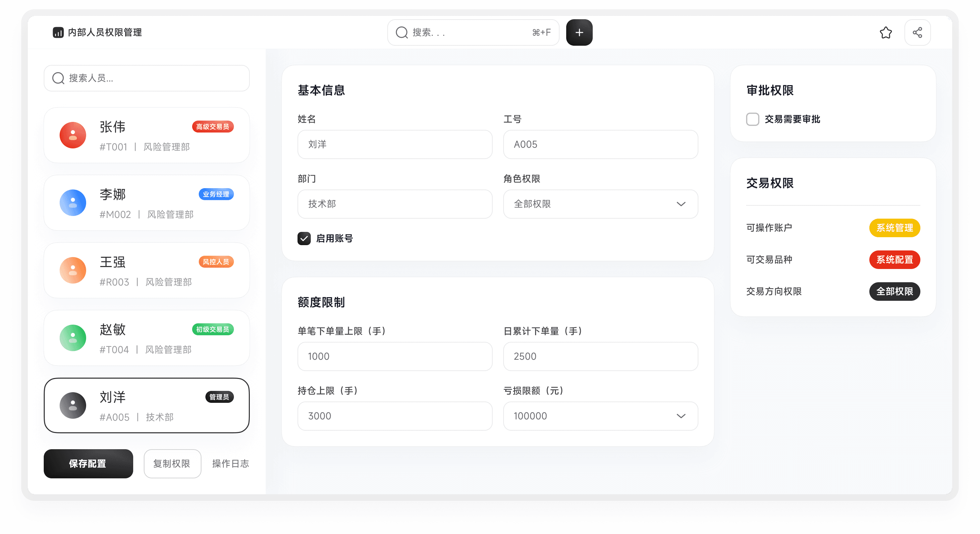Select the 刘洋 administrator card
Image resolution: width=980 pixels, height=534 pixels.
tap(146, 405)
